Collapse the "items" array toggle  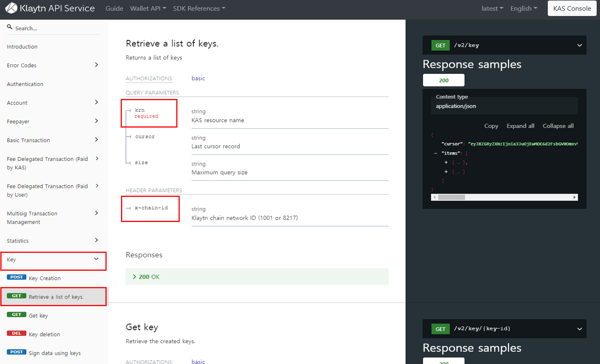click(x=436, y=153)
